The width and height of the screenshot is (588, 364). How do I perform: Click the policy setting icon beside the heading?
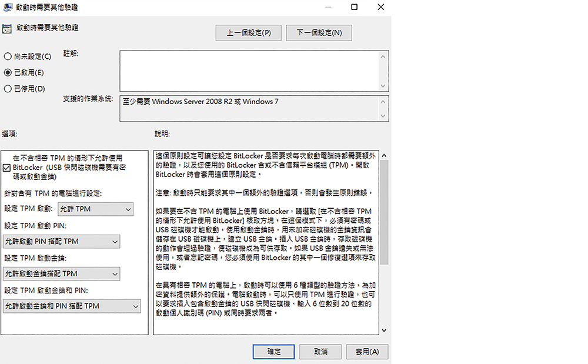pos(6,29)
